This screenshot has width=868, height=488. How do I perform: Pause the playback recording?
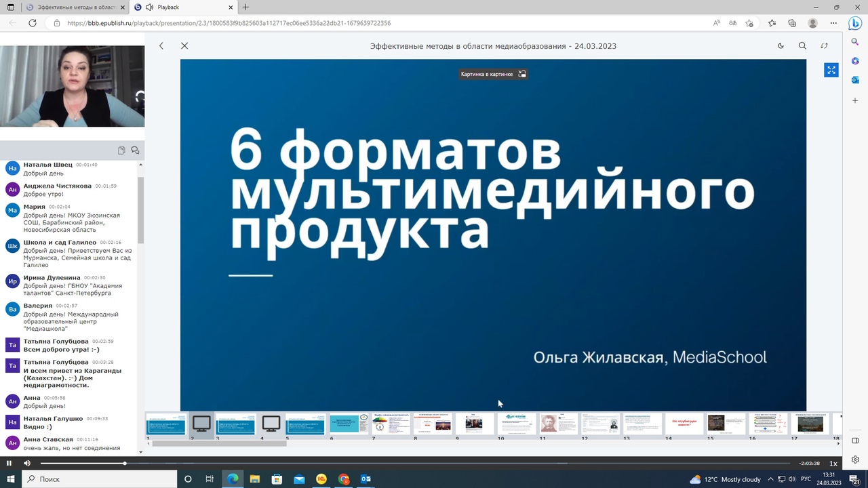[9, 463]
